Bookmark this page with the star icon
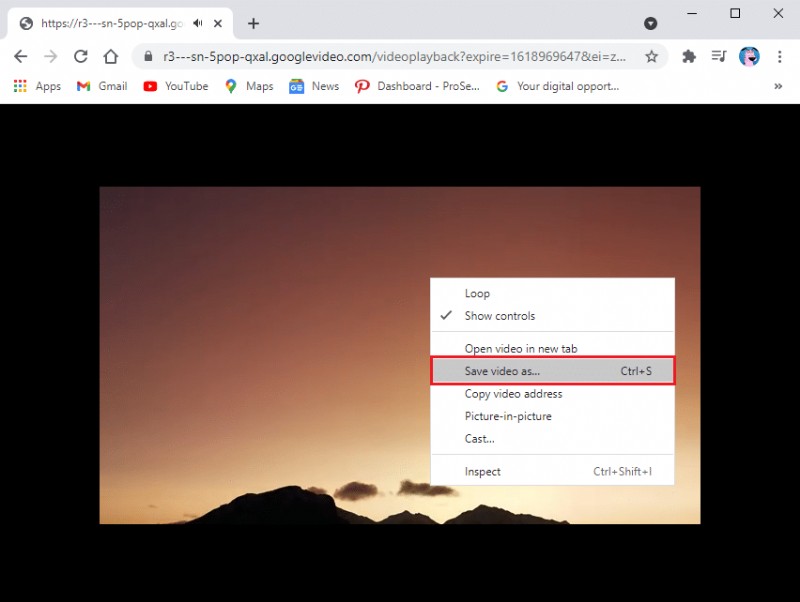This screenshot has width=800, height=602. [x=652, y=57]
